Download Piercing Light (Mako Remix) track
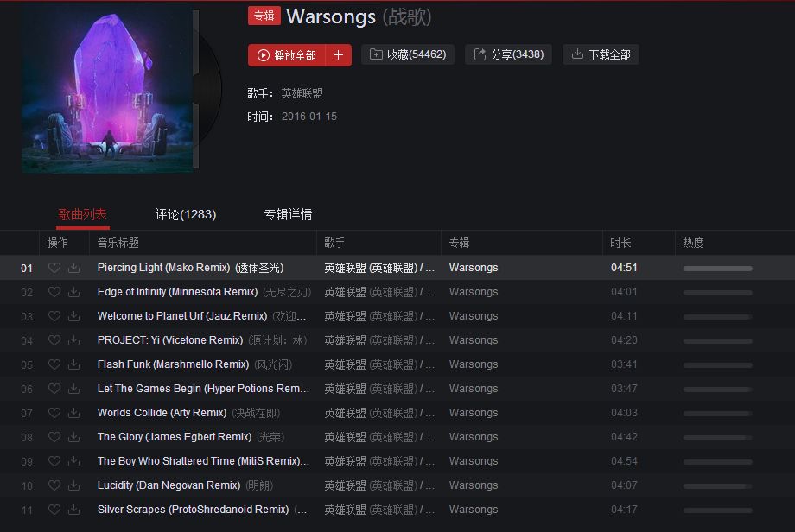 click(74, 268)
